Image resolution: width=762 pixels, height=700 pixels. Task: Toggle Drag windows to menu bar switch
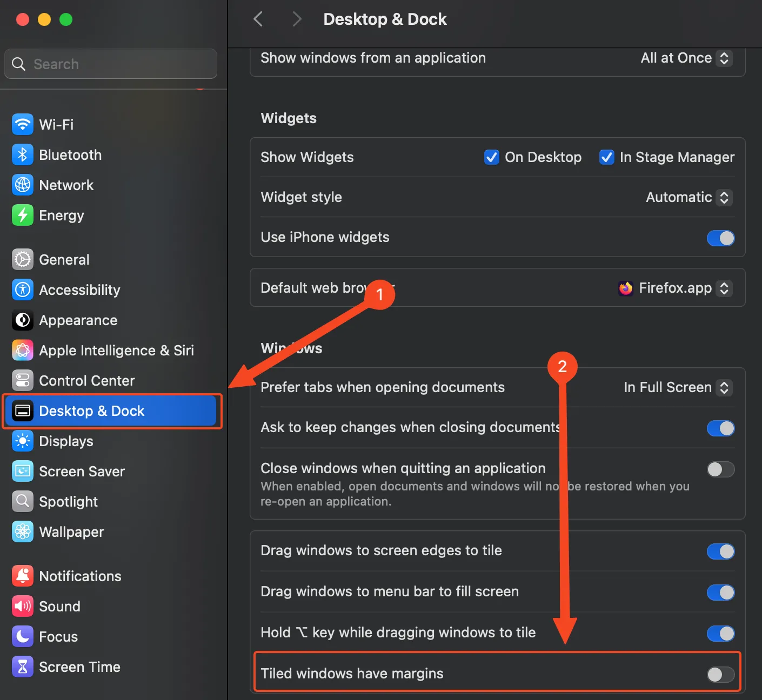coord(721,593)
